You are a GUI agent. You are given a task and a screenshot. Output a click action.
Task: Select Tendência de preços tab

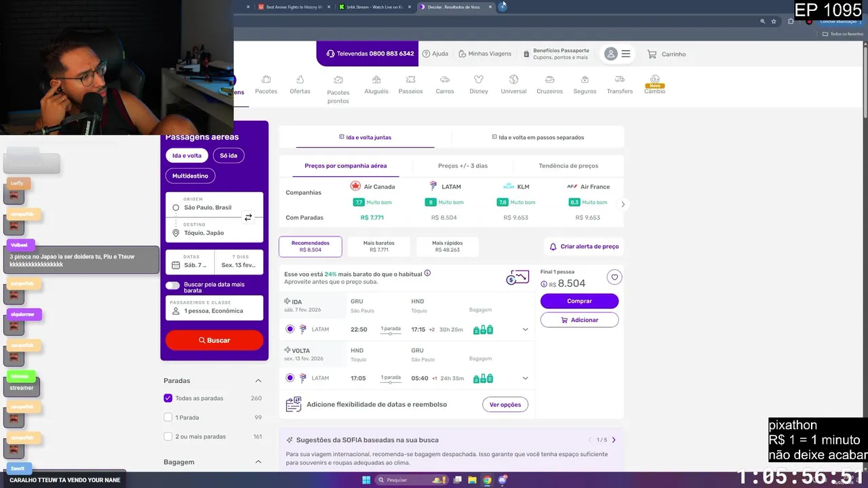point(568,166)
